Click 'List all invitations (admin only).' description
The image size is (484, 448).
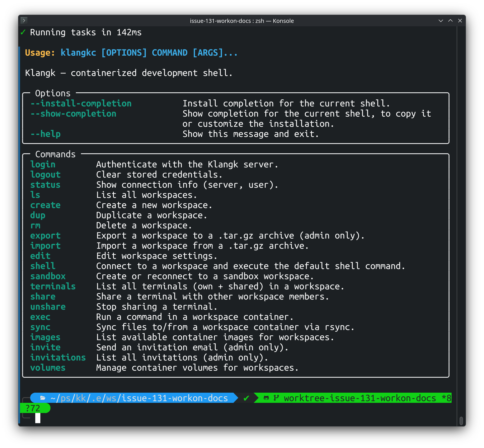182,357
